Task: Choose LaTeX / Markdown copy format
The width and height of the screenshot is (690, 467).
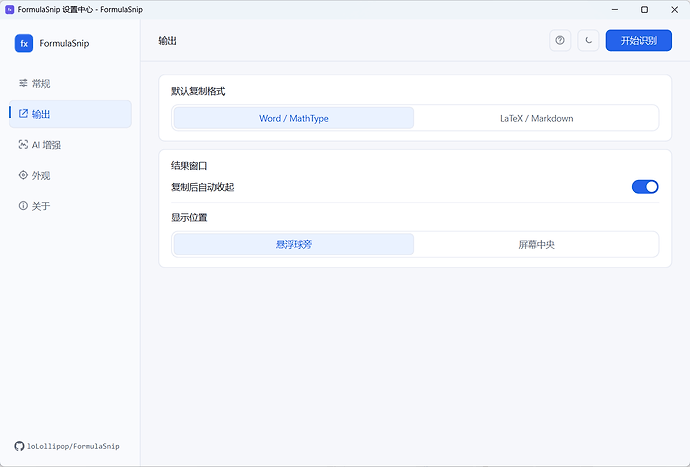Action: tap(536, 118)
